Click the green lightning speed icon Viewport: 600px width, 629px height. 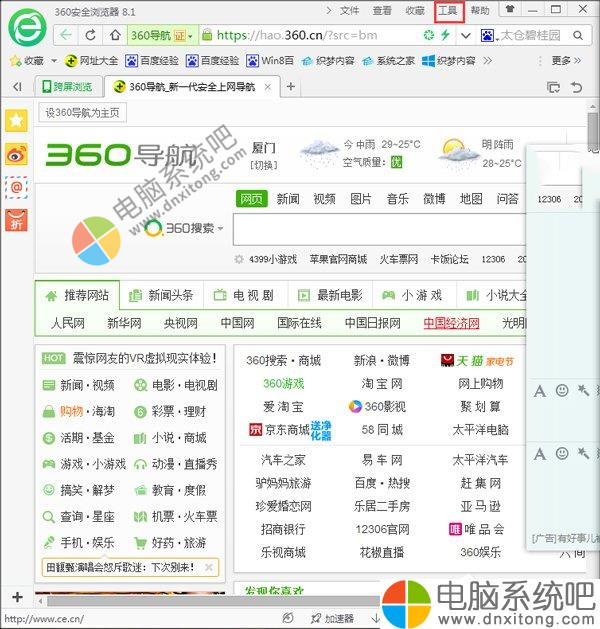tap(445, 35)
